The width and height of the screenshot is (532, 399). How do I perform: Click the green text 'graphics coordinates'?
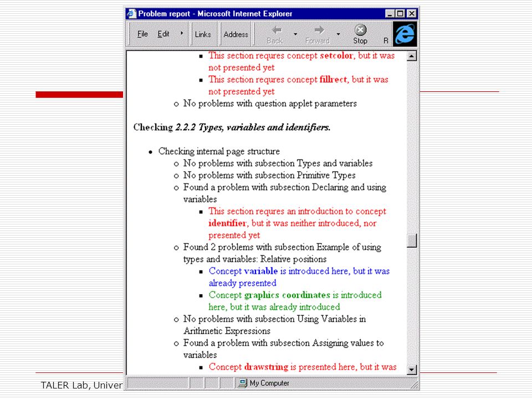(287, 295)
